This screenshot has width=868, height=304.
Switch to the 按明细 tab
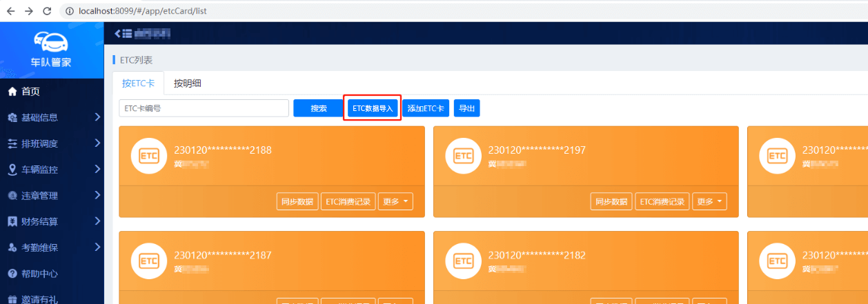(x=188, y=83)
